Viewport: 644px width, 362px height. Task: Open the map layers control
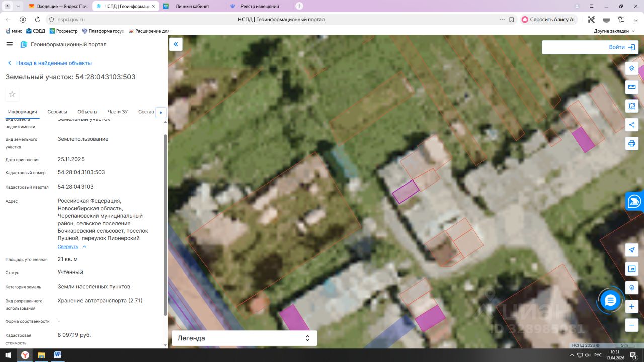[x=632, y=68]
